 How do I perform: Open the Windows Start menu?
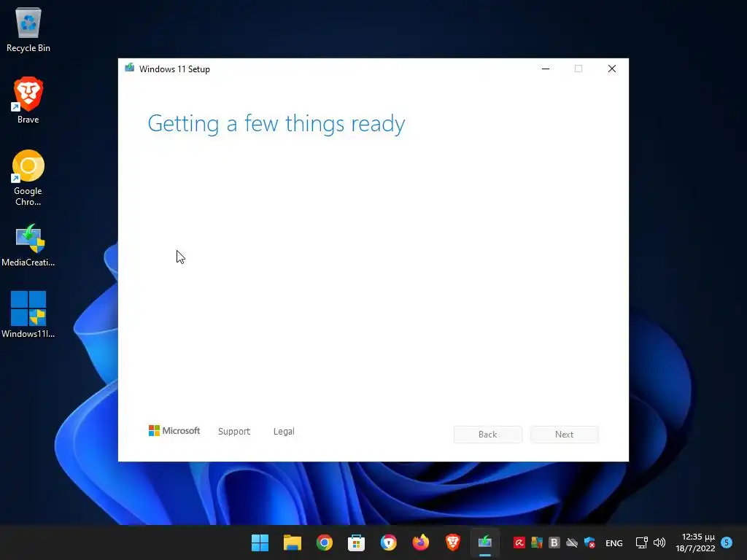pyautogui.click(x=260, y=542)
